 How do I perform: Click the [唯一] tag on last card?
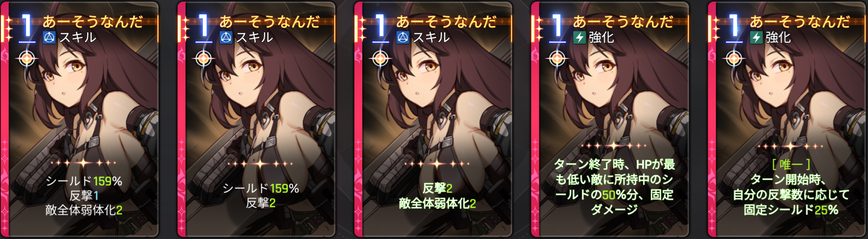791,165
